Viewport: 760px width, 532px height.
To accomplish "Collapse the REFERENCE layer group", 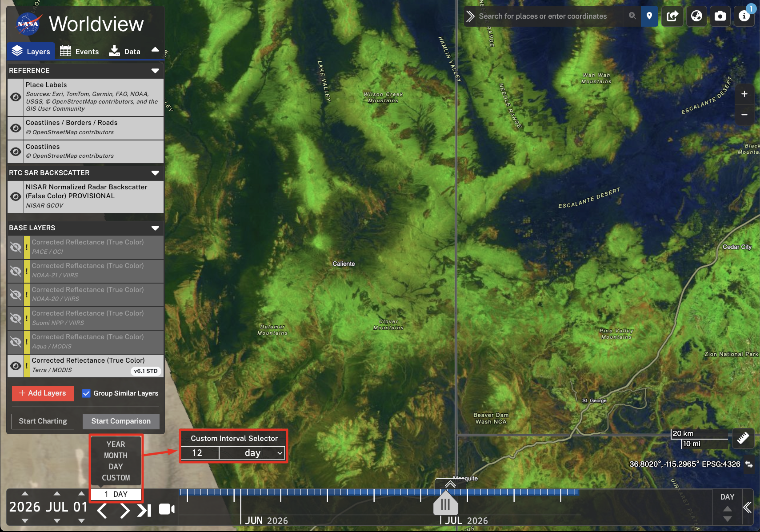I will point(155,71).
